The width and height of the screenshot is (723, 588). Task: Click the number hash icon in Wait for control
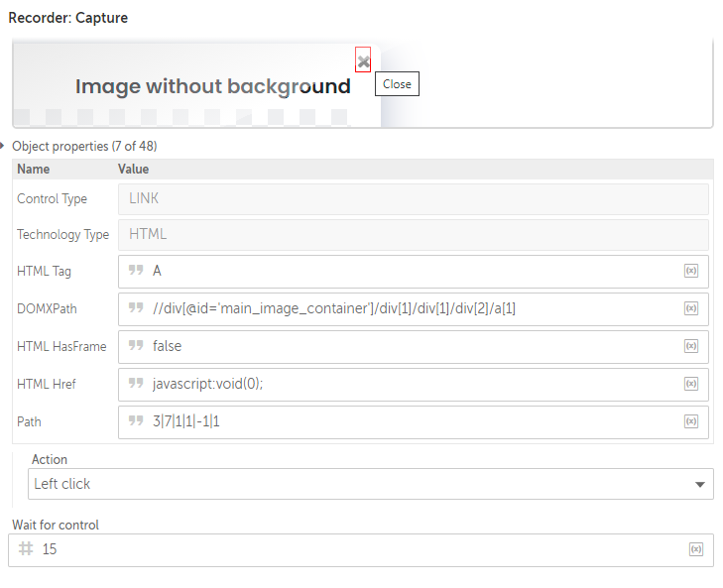click(x=26, y=548)
